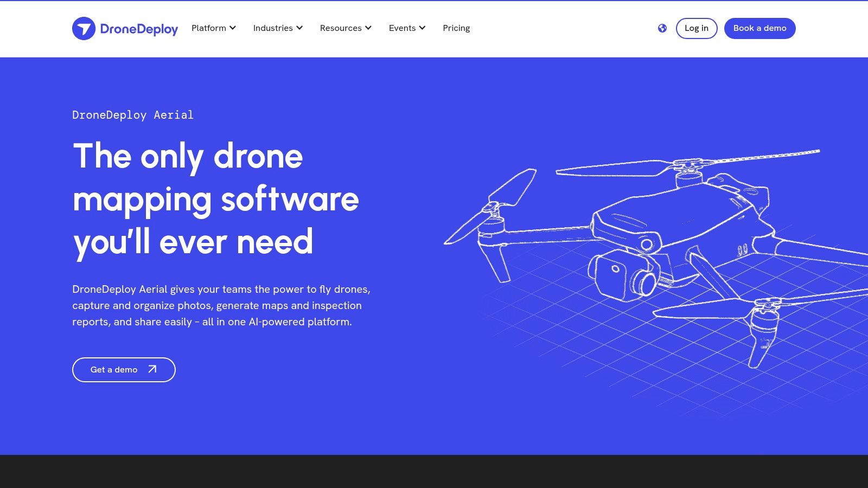868x488 pixels.
Task: Click the Book a demo button
Action: tap(760, 28)
